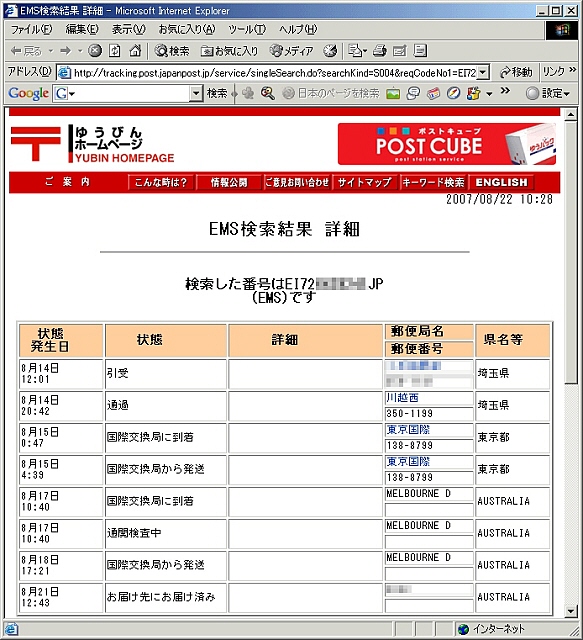Click the vertical scrollbar thumb

click(571, 253)
